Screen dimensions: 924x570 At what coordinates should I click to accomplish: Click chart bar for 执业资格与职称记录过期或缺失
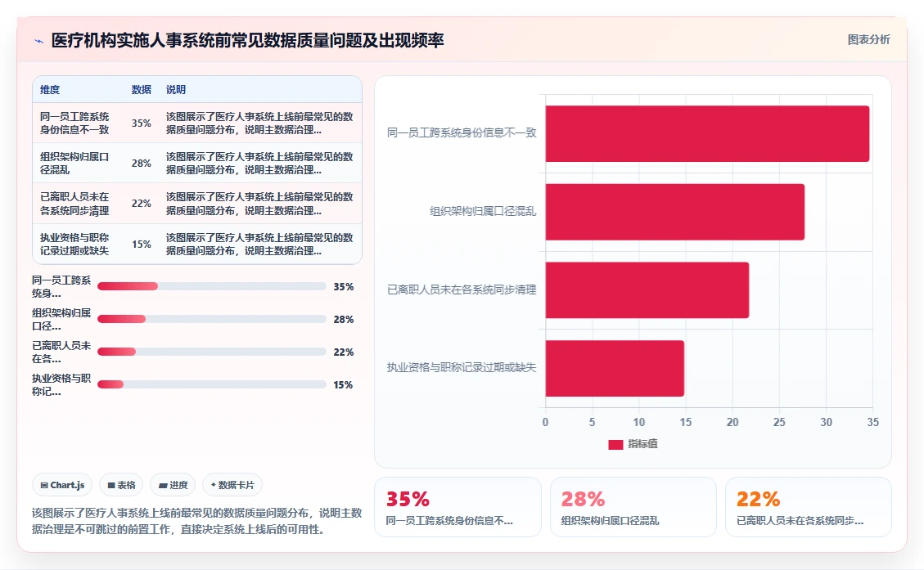click(x=615, y=369)
